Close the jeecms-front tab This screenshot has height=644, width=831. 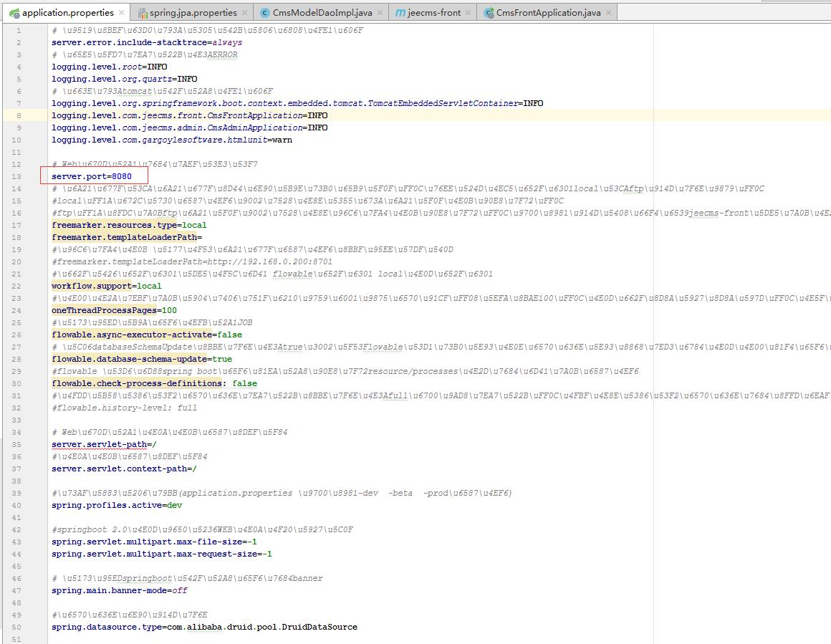click(x=469, y=13)
